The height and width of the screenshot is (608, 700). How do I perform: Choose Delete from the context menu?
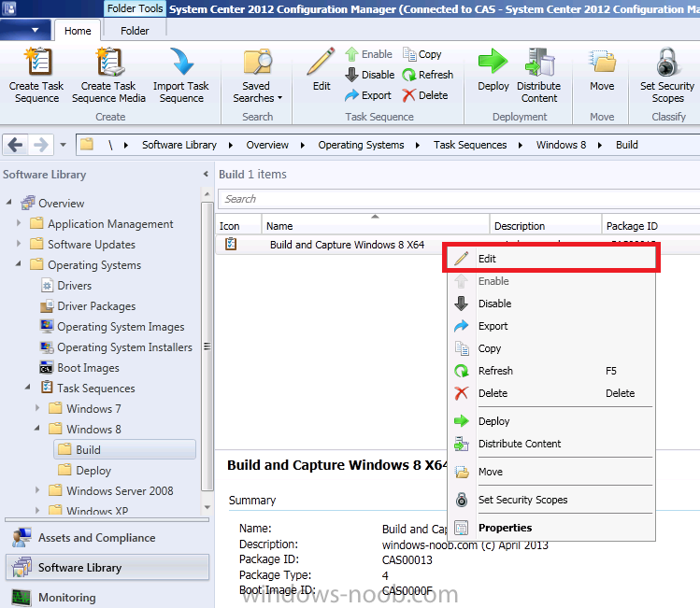(x=551, y=393)
